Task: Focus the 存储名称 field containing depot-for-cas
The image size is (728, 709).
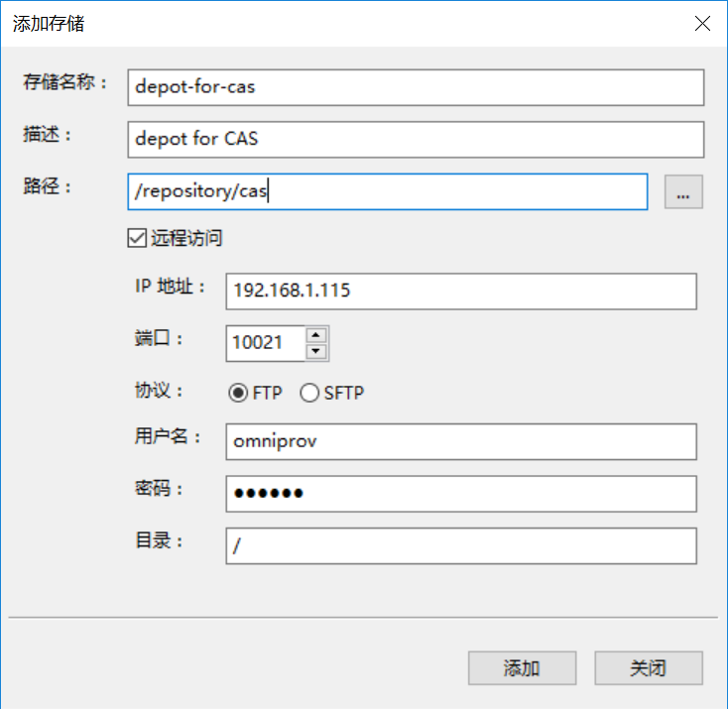Action: 416,86
